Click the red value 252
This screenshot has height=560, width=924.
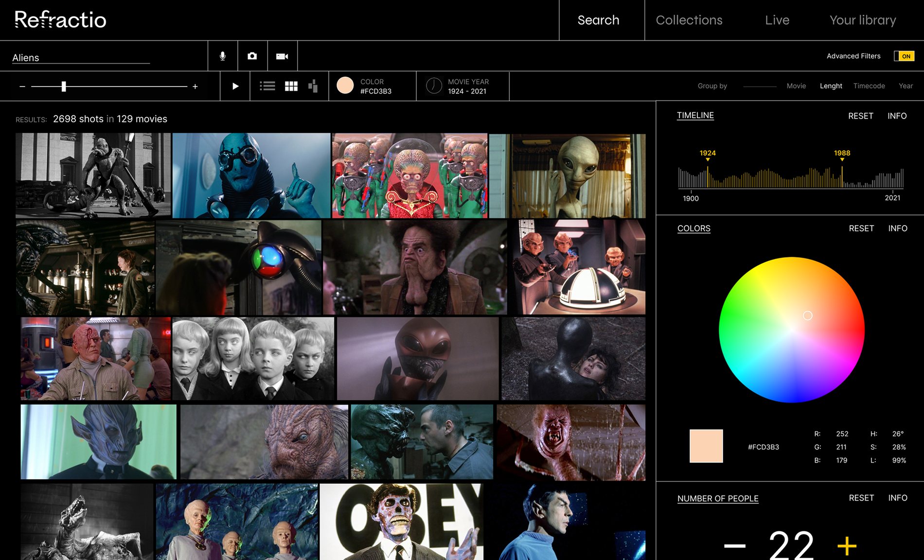pyautogui.click(x=842, y=434)
